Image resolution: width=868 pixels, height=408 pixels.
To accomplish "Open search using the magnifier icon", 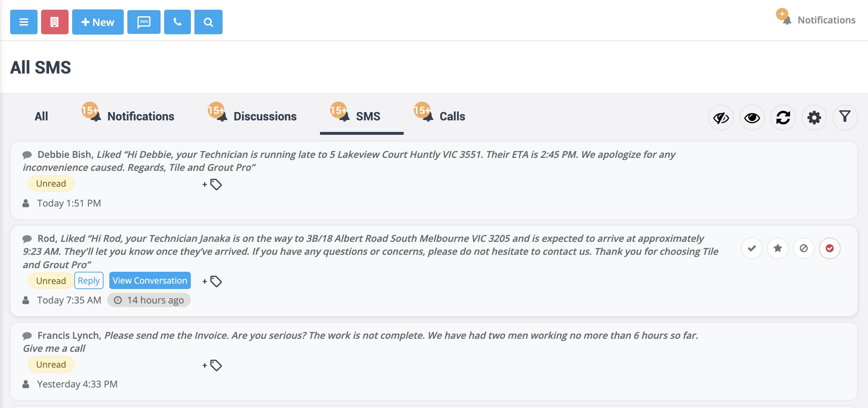I will 208,22.
